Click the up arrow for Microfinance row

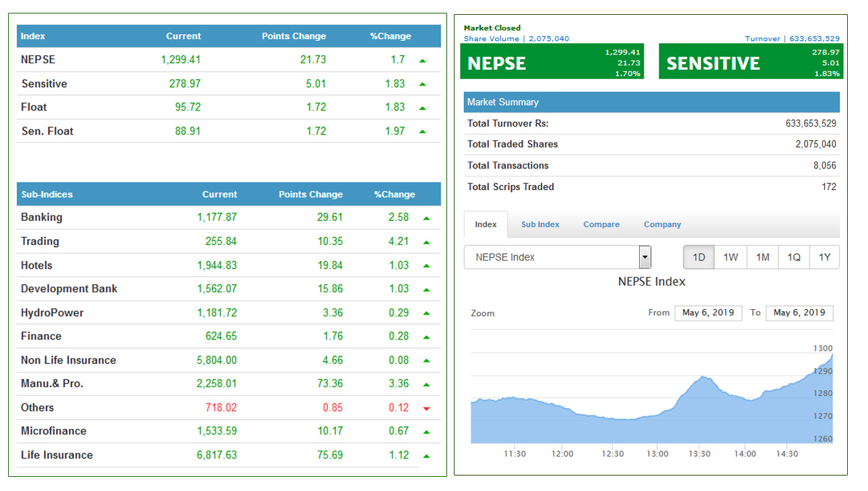coord(426,432)
